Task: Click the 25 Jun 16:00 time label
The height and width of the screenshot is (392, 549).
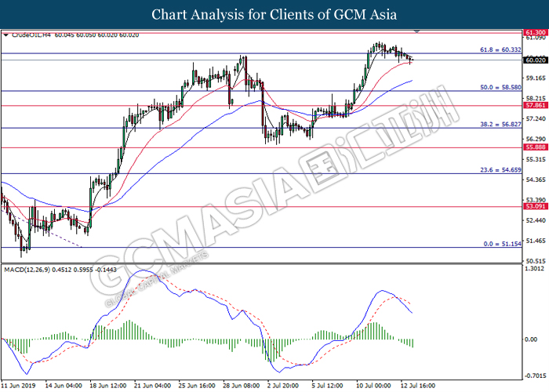Action: [x=197, y=386]
